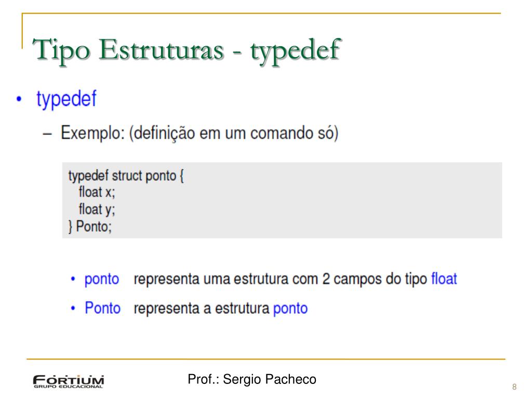Screen dimensions: 532x399
Task: Click the '} Ponto;' closing code line
Action: [90, 227]
